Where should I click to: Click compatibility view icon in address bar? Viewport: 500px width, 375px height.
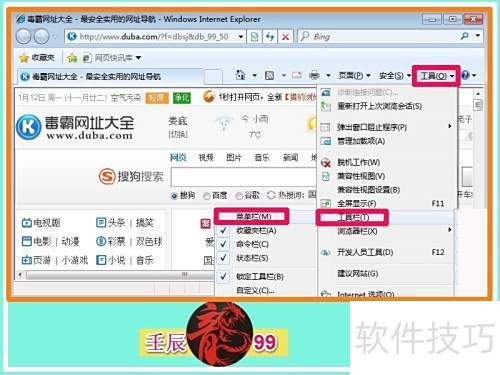(x=254, y=36)
